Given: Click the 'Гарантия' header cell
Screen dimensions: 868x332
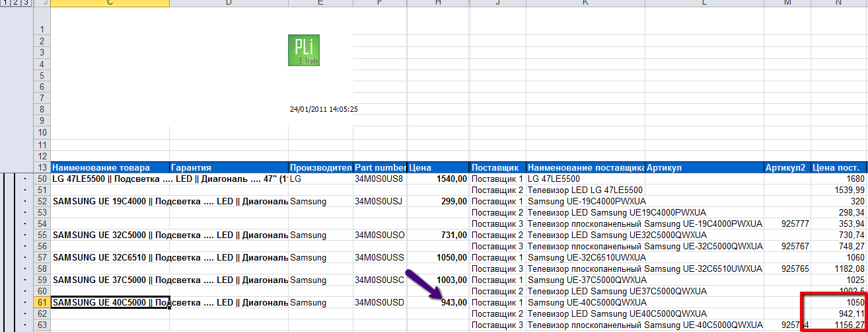Looking at the screenshot, I should (229, 167).
